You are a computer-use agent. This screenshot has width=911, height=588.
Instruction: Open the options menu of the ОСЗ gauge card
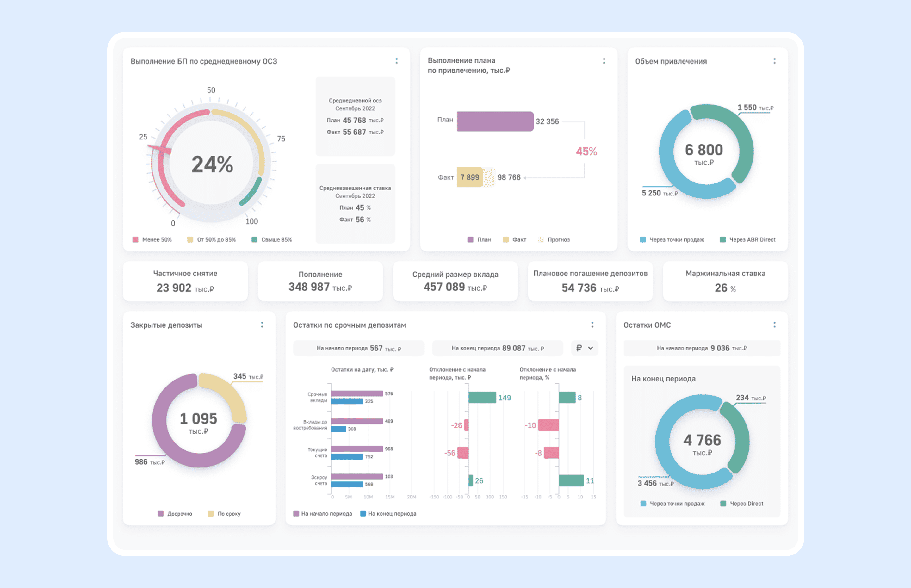(x=397, y=61)
